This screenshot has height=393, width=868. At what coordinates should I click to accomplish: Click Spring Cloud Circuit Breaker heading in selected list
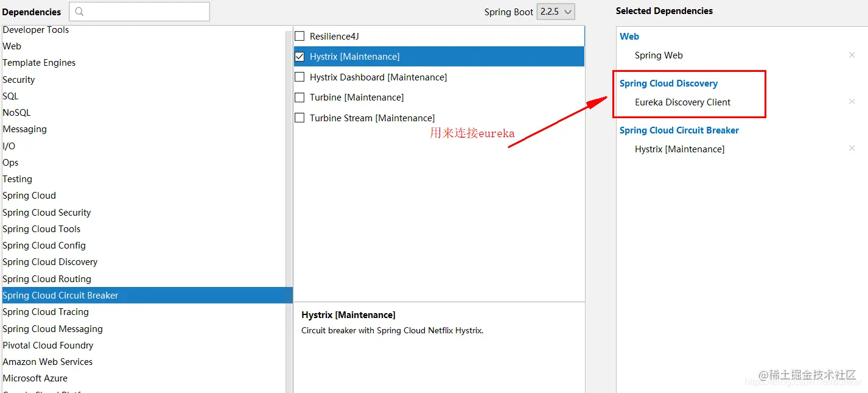pos(679,130)
